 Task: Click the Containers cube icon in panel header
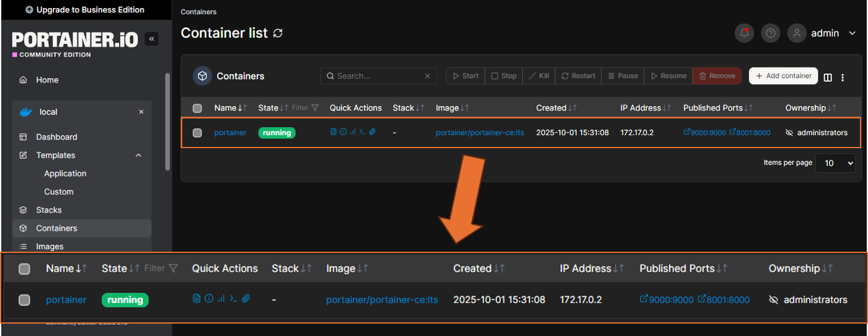point(202,76)
